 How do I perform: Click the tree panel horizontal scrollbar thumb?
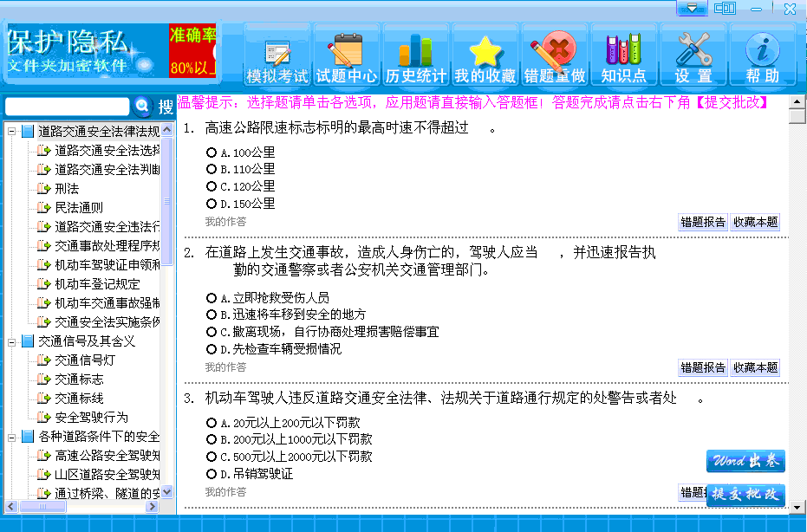[42, 506]
